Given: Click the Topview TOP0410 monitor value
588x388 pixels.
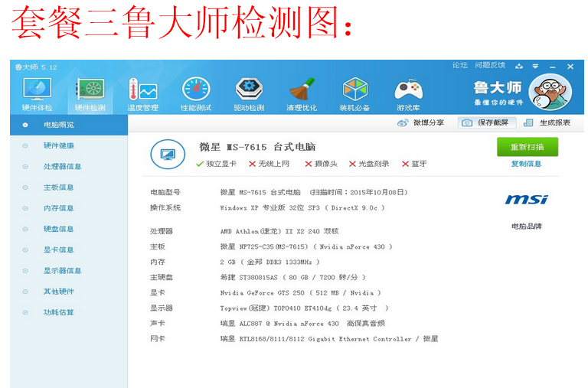Looking at the screenshot, I should [305, 308].
